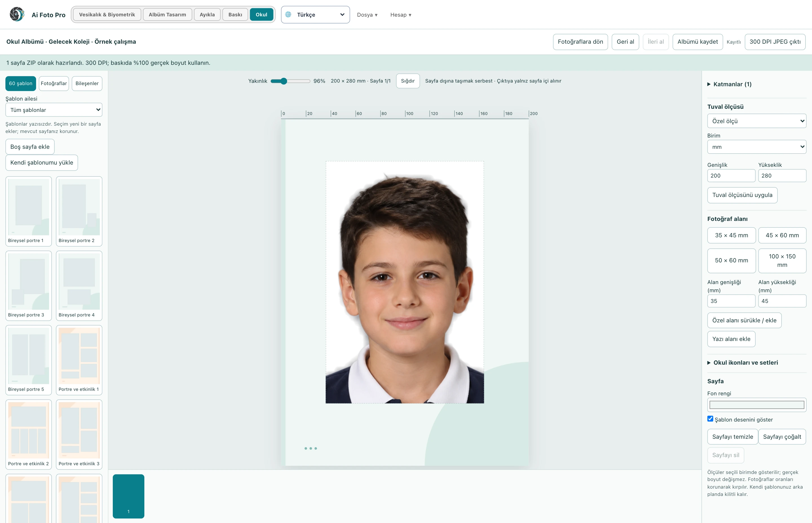
Task: Open the Birim mm dropdown
Action: click(x=757, y=147)
